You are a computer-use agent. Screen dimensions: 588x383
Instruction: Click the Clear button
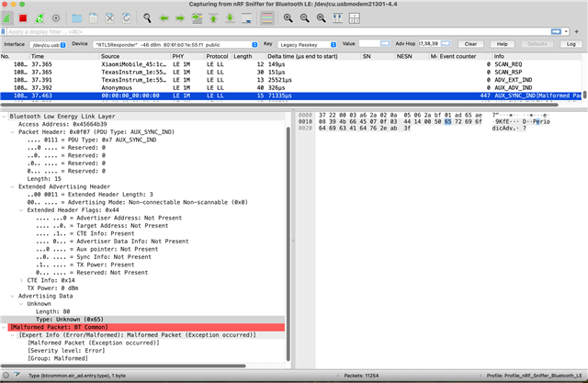[x=470, y=44]
